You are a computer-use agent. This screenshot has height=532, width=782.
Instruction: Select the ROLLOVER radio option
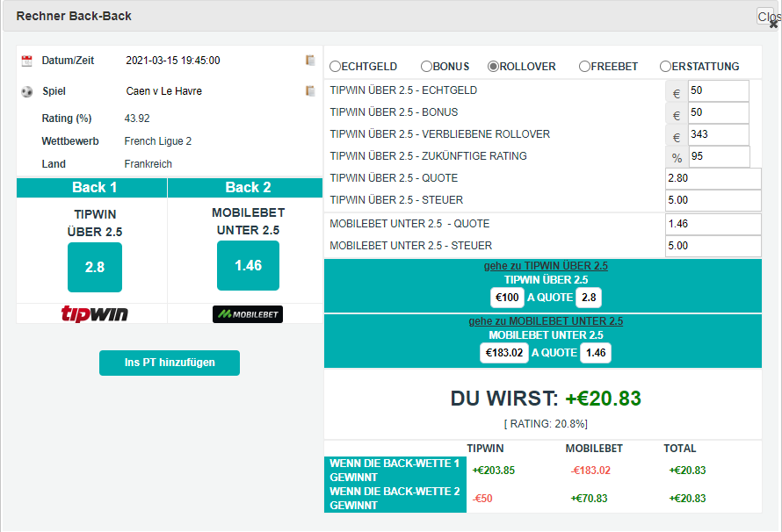[x=493, y=66]
